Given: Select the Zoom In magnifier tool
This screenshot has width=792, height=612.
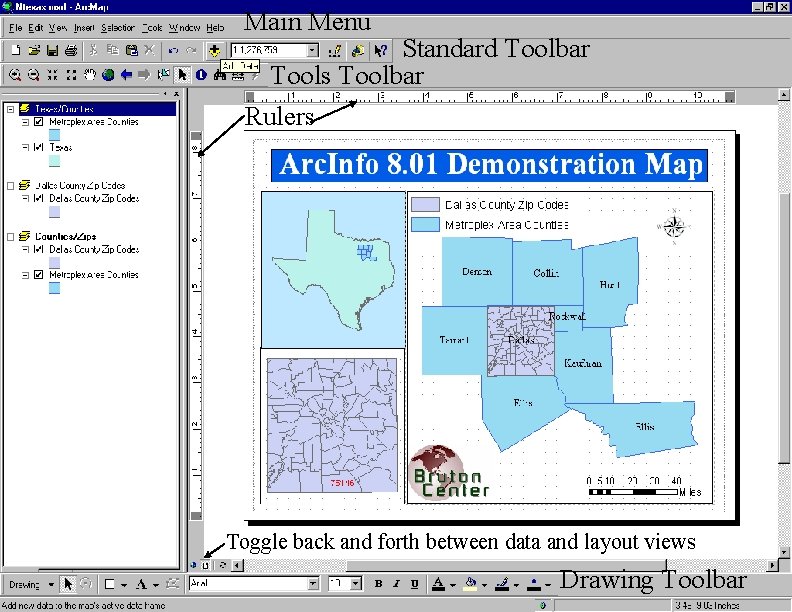Looking at the screenshot, I should tap(15, 75).
